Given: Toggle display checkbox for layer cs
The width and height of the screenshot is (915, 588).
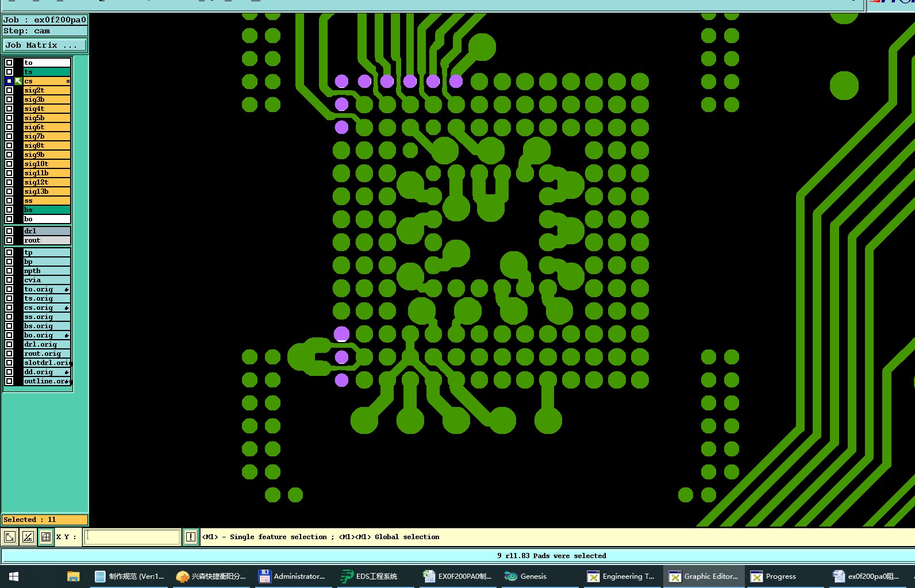Looking at the screenshot, I should coord(9,81).
